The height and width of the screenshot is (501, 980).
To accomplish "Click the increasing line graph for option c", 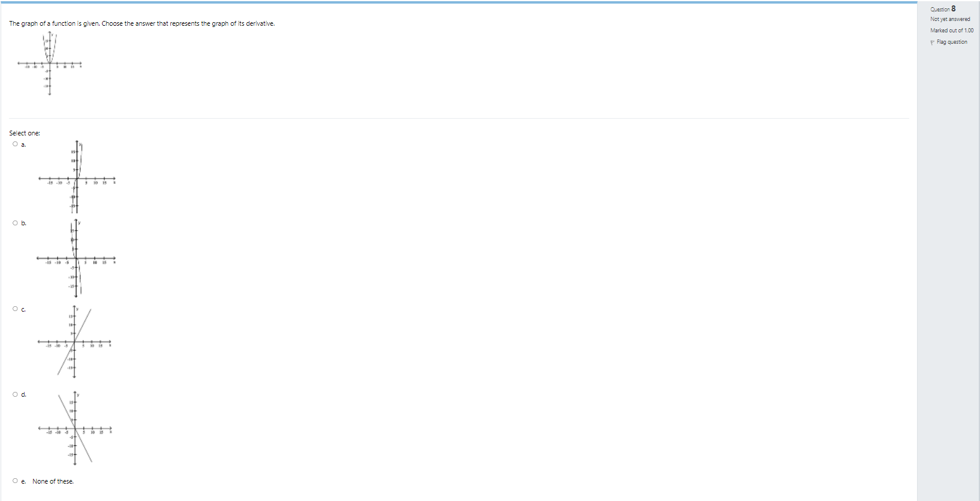I will [x=75, y=342].
